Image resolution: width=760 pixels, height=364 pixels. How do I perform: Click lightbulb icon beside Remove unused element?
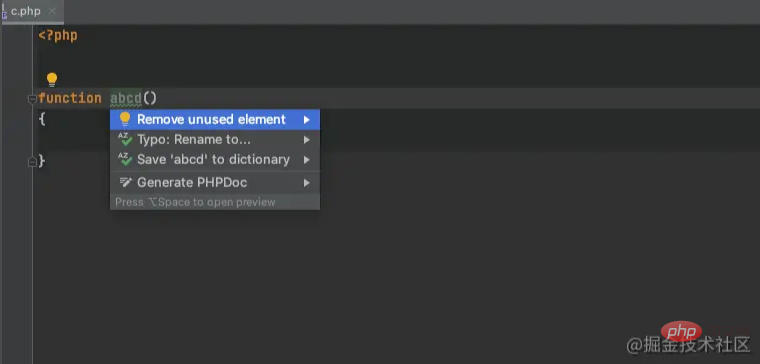125,119
